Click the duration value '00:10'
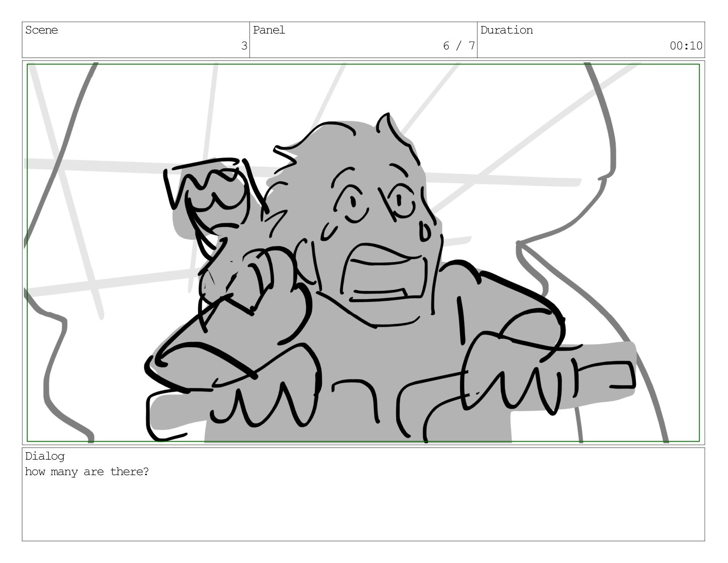 pos(686,46)
